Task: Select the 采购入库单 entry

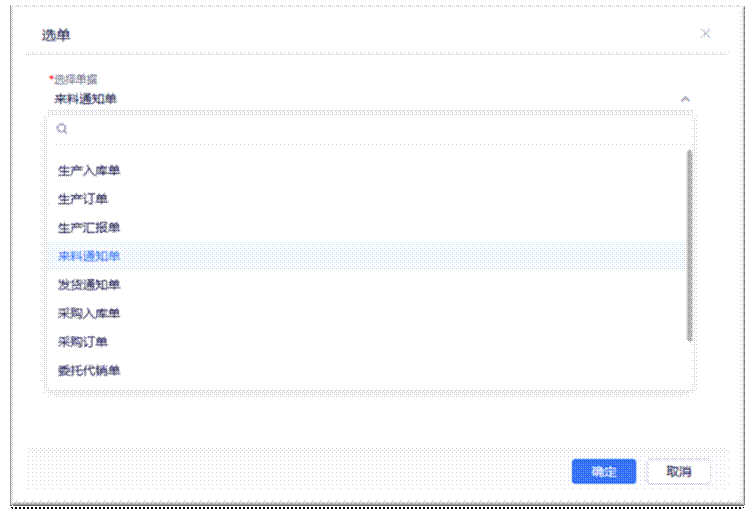Action: coord(89,314)
